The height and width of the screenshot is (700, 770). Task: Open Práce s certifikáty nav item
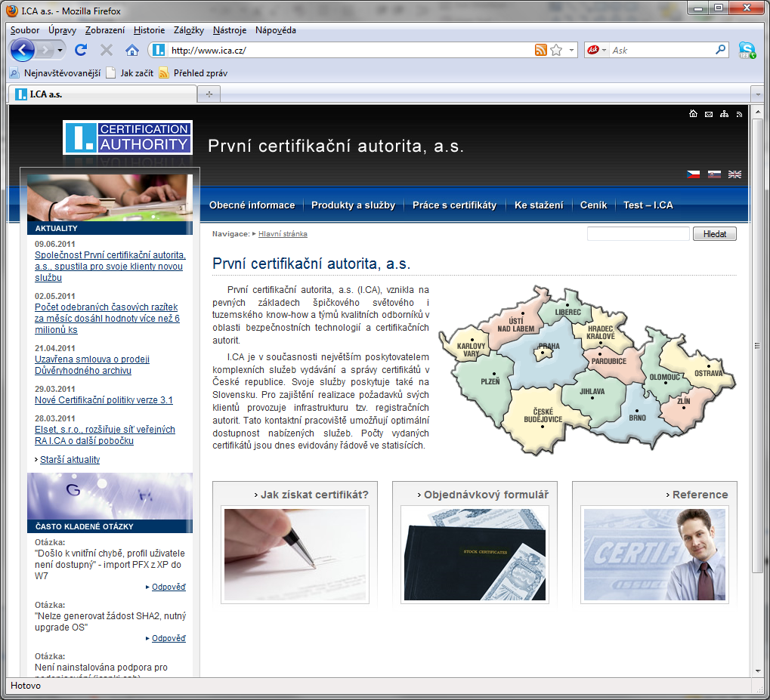[454, 205]
